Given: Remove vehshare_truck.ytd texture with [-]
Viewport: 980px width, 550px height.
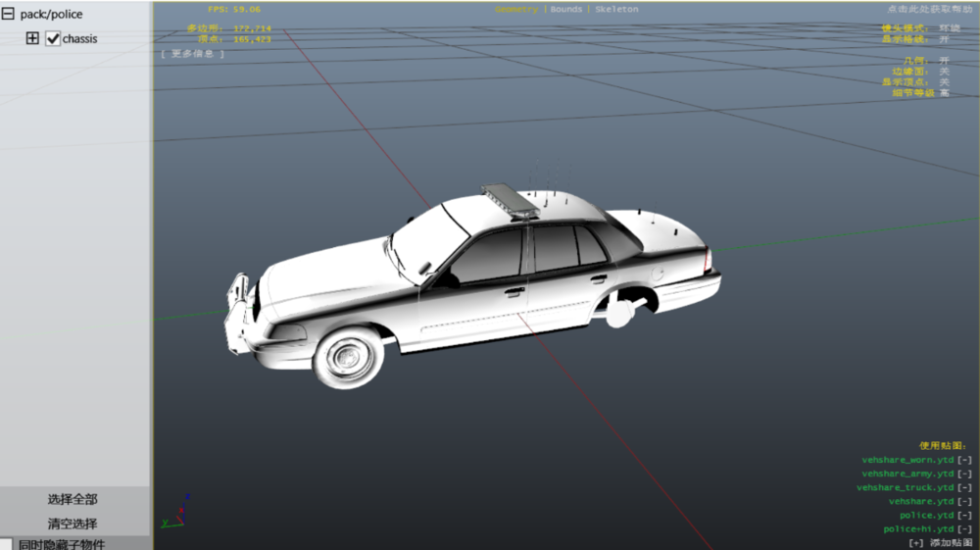Looking at the screenshot, I should pos(965,487).
